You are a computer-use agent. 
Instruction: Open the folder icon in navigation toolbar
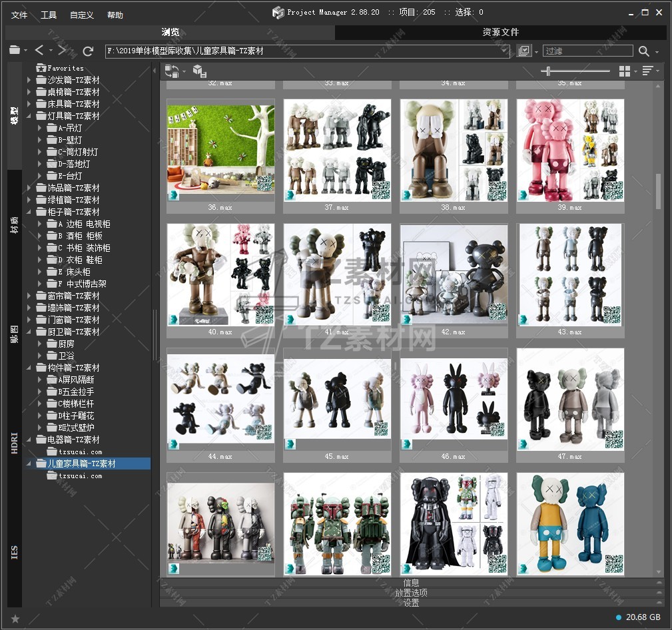pyautogui.click(x=15, y=51)
